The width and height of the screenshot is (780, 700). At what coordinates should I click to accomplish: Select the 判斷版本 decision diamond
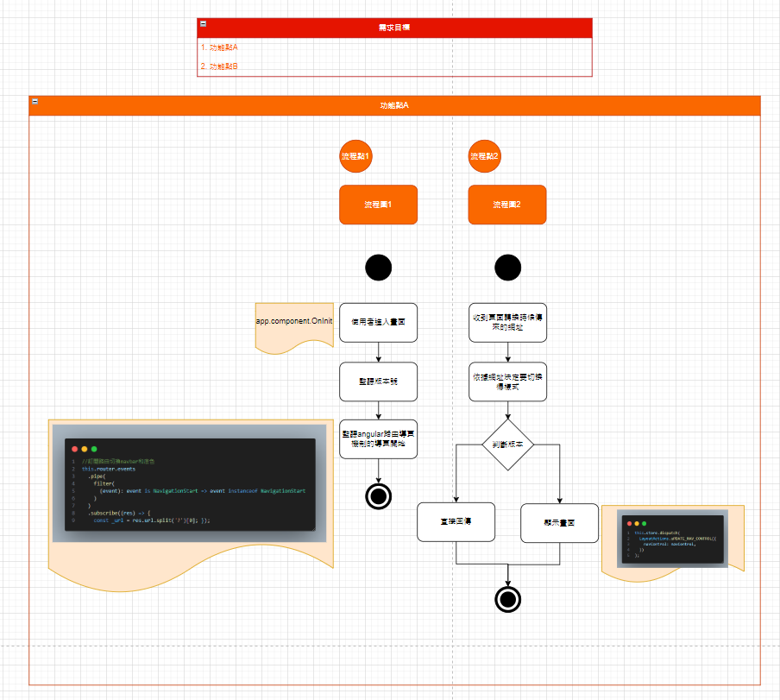point(508,445)
